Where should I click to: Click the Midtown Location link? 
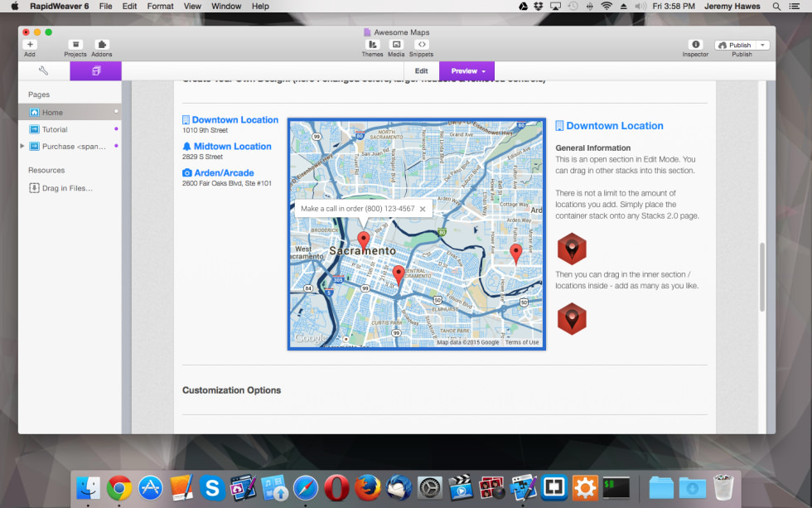pyautogui.click(x=233, y=146)
